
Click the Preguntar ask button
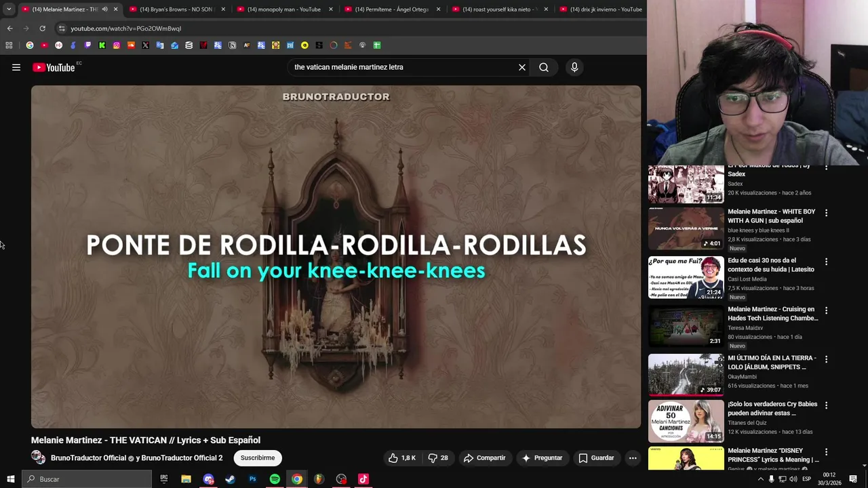click(542, 458)
